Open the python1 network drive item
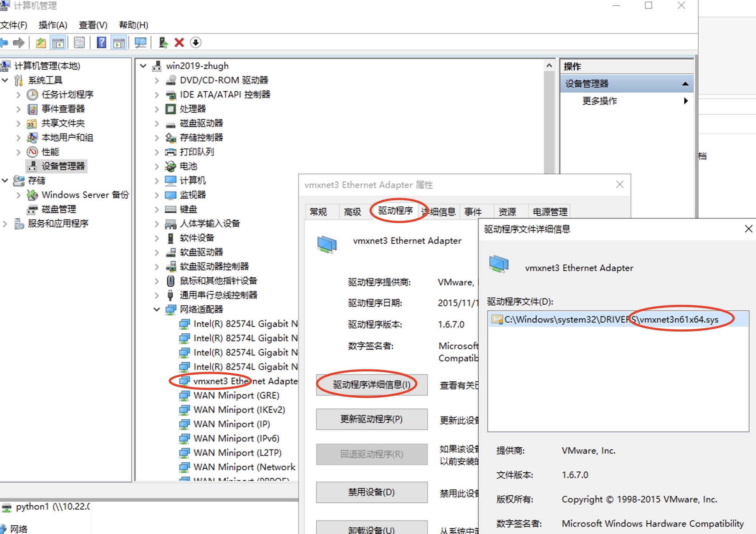Viewport: 756px width, 534px height. click(46, 507)
